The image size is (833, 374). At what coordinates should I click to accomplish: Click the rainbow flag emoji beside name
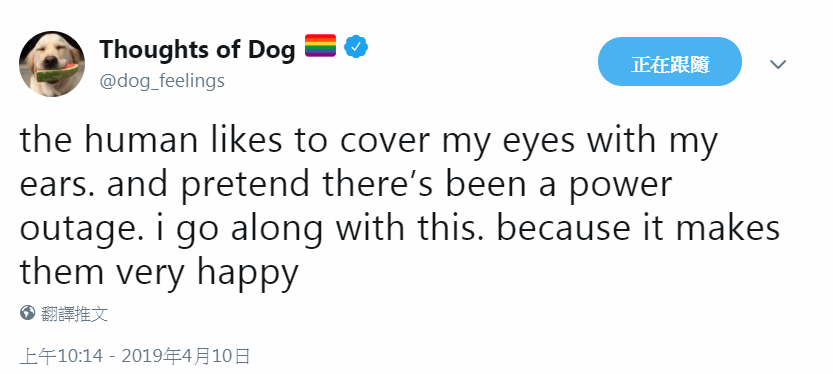point(320,46)
